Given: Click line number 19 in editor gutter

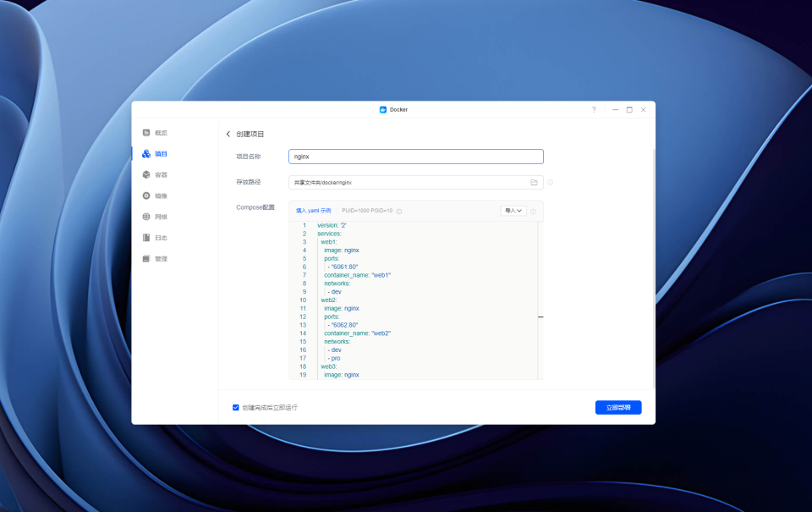Looking at the screenshot, I should coord(303,375).
